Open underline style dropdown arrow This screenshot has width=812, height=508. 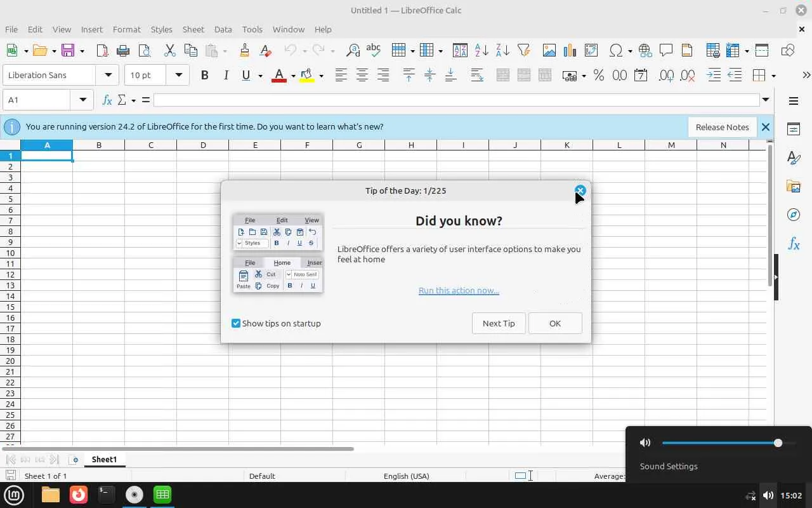click(260, 76)
